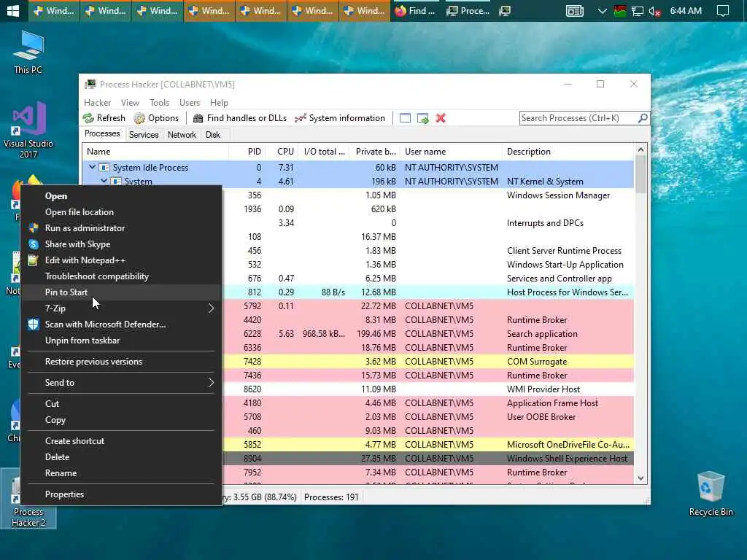Collapse the System process tree node
Viewport: 747px width, 560px height.
(104, 181)
